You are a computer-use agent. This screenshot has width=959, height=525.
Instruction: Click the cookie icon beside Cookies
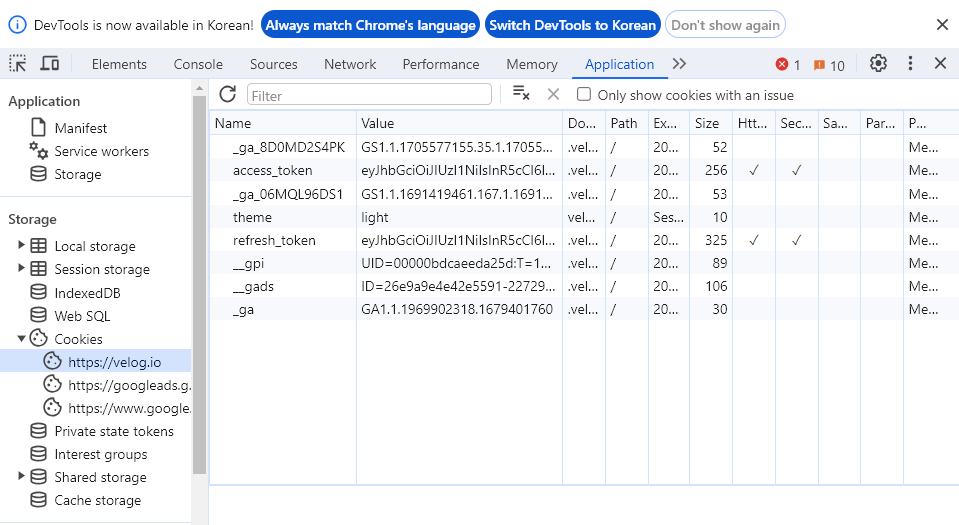[39, 338]
